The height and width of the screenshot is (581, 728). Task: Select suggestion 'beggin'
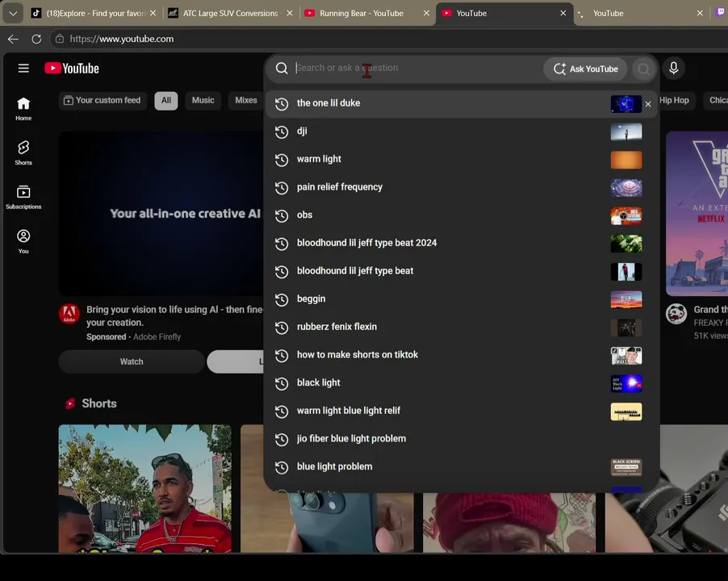click(x=462, y=299)
